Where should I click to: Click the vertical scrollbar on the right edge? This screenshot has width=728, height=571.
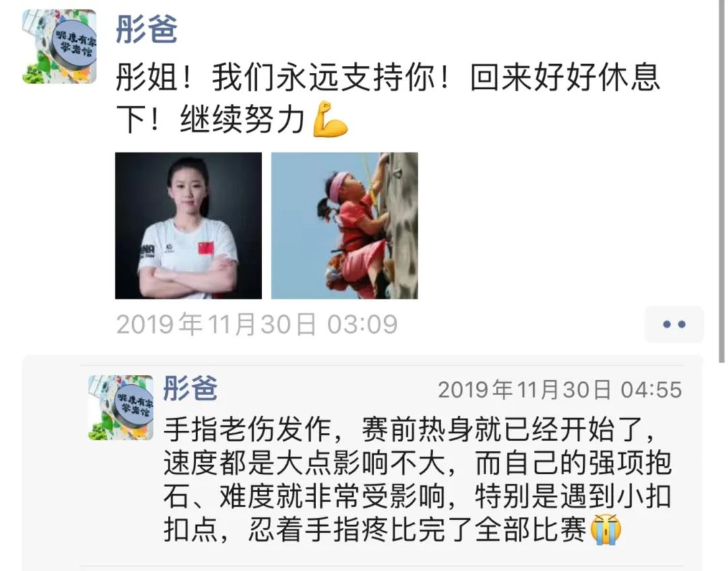click(721, 181)
